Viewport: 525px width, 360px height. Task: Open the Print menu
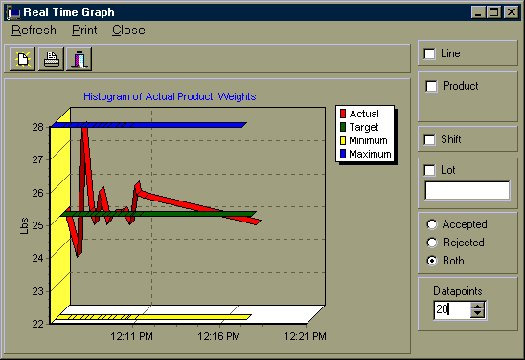[85, 30]
